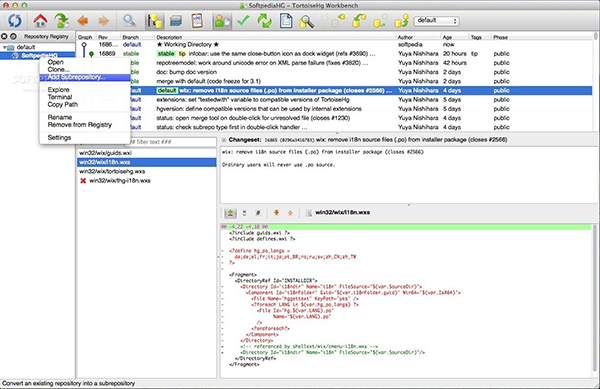Toggle the diff view mode icon
This screenshot has height=389, width=600.
(230, 213)
